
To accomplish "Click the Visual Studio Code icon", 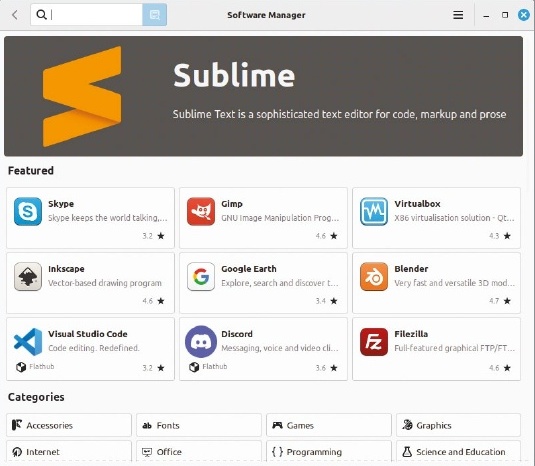I will tap(28, 342).
